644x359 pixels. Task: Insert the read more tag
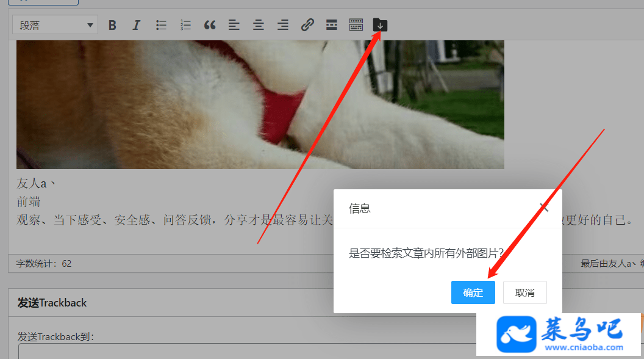click(x=331, y=25)
